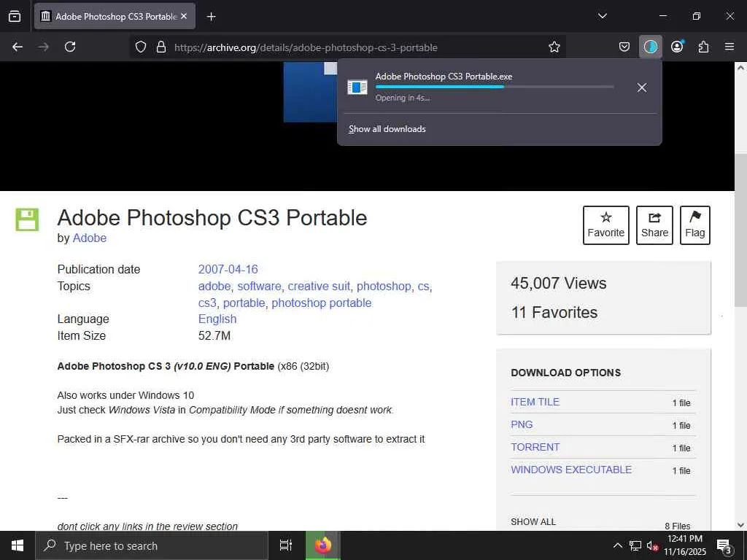Image resolution: width=747 pixels, height=560 pixels.
Task: Click the preview thumbnail image at top
Action: (x=310, y=92)
